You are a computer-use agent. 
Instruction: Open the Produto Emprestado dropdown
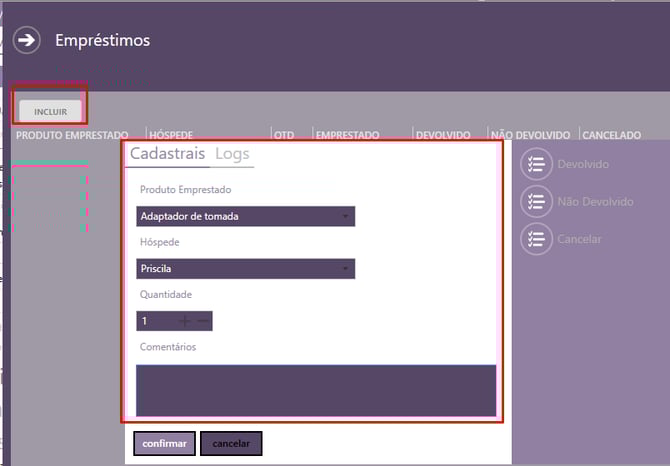pos(245,216)
